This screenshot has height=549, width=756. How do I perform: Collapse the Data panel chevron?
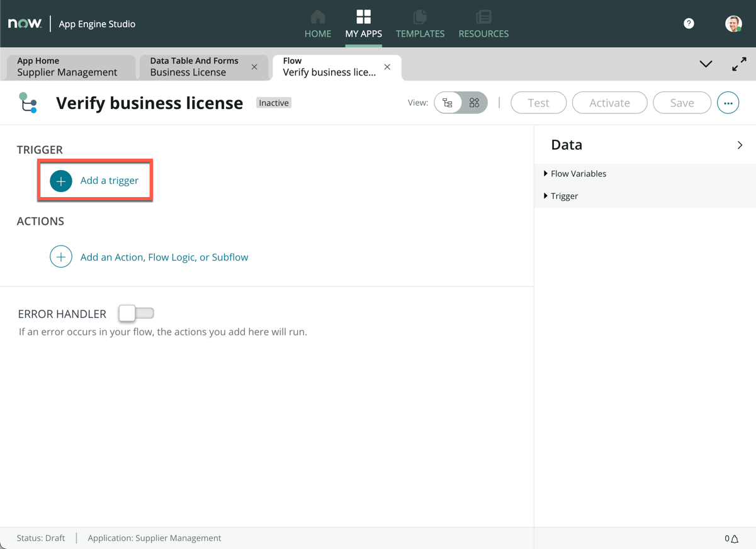(740, 145)
